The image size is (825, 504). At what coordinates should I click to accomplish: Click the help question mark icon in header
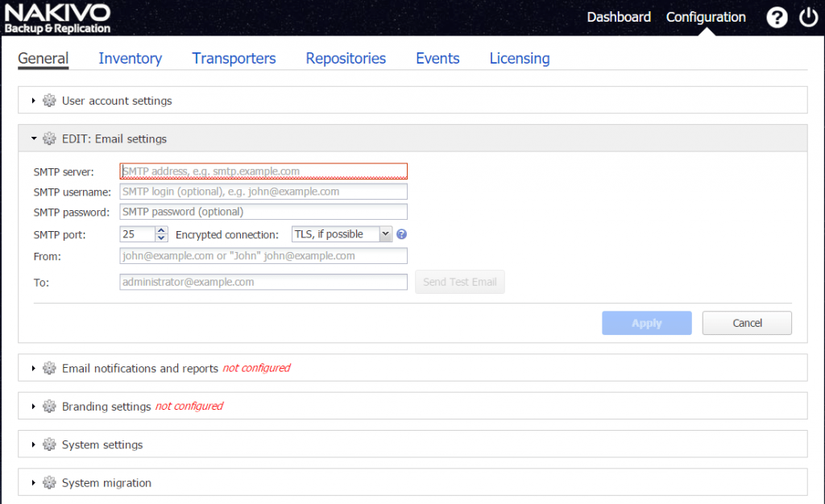[x=777, y=16]
